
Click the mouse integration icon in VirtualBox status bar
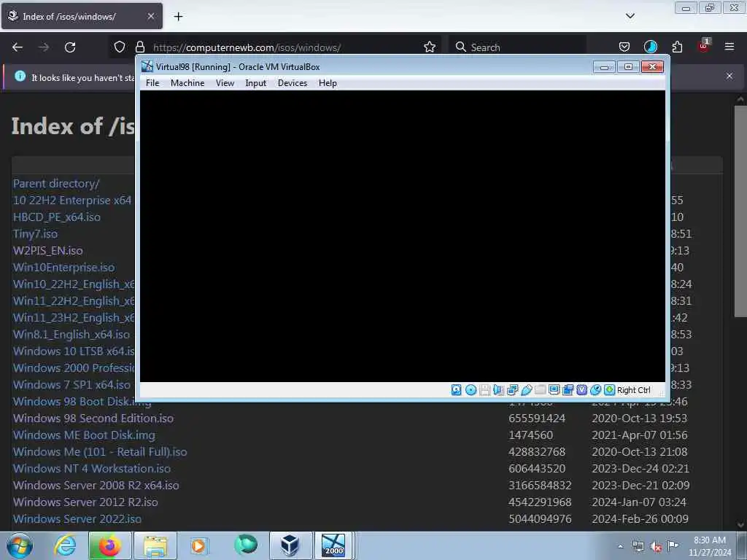pos(595,390)
